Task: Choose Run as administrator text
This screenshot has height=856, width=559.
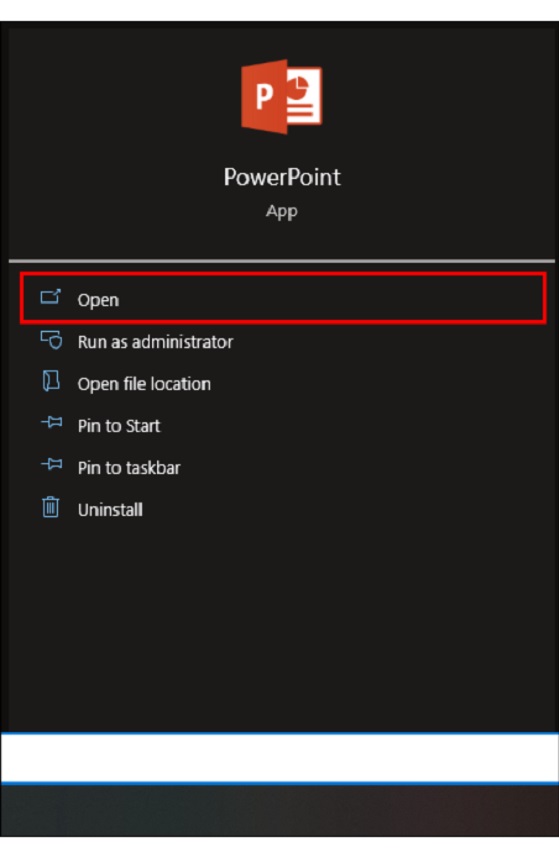Action: [x=155, y=342]
